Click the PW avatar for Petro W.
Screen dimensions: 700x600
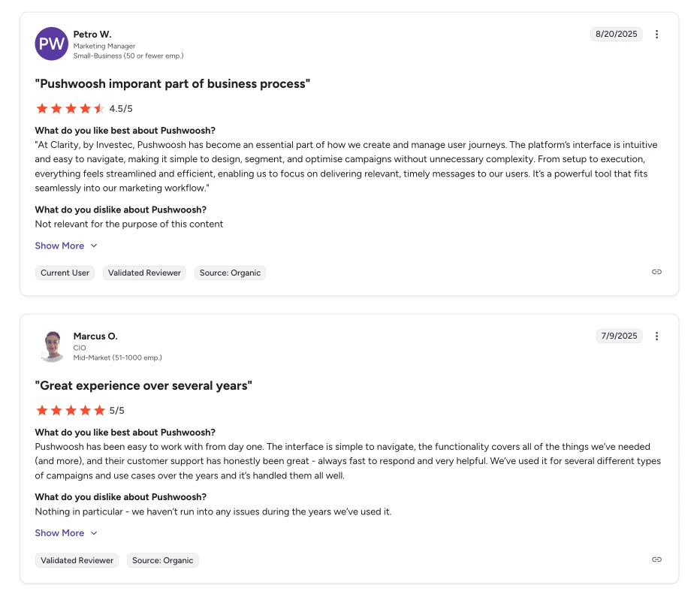[51, 44]
